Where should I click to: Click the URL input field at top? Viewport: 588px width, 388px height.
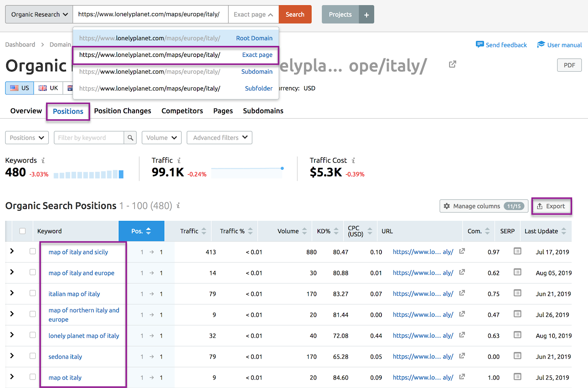coord(151,15)
